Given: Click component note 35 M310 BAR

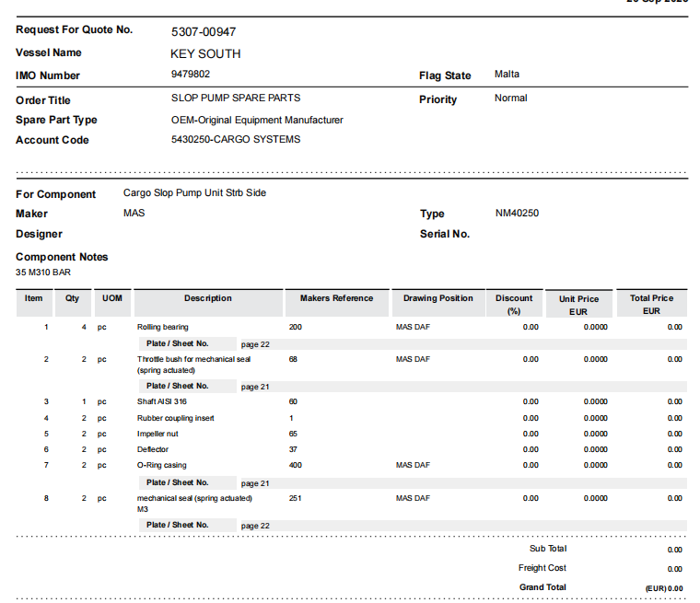Looking at the screenshot, I should pyautogui.click(x=43, y=273).
